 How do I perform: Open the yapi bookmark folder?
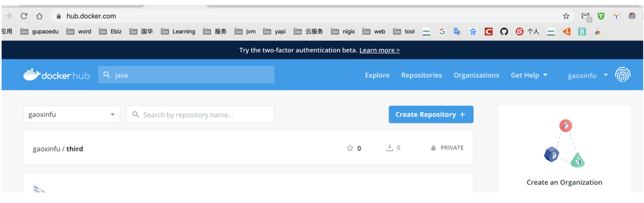tap(274, 32)
